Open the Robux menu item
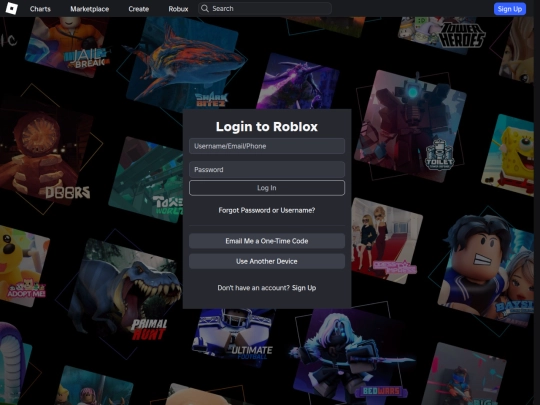 pos(178,9)
